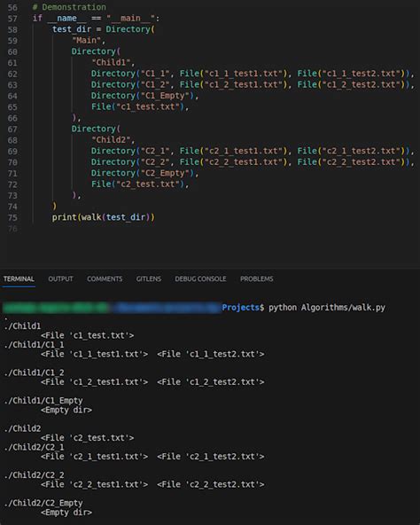Click <File 'c1_1_test2.txt'> in terminal
The height and width of the screenshot is (525, 420).
pyautogui.click(x=211, y=354)
